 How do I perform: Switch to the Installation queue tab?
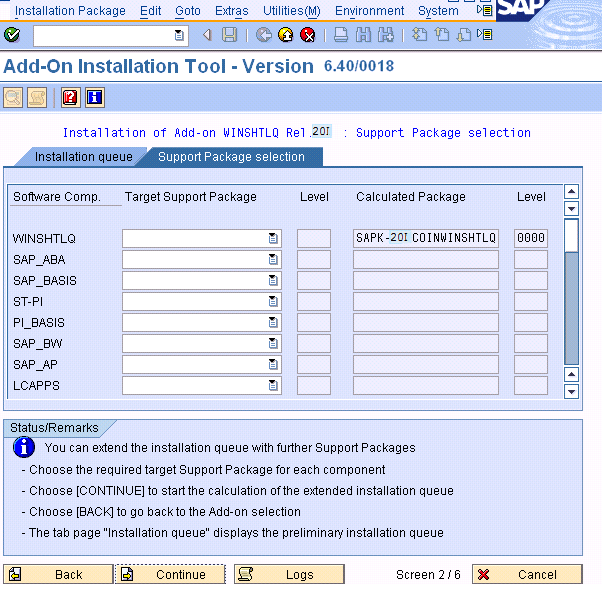[81, 157]
